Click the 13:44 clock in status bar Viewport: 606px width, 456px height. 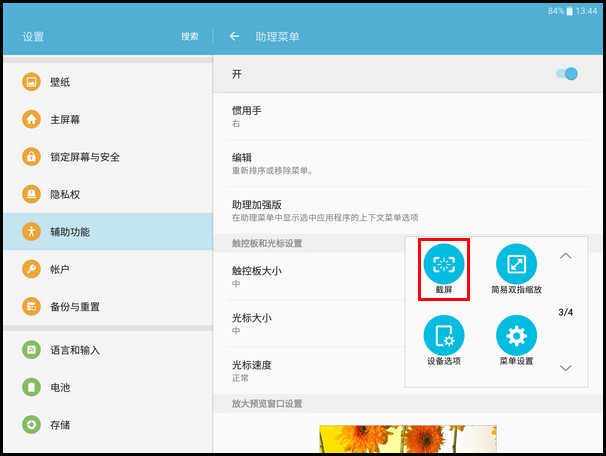pos(586,11)
